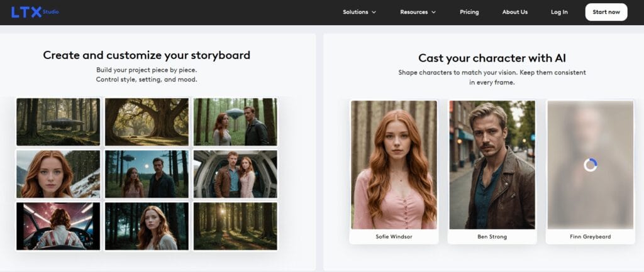Expand the Resources dropdown chevron

coord(433,13)
